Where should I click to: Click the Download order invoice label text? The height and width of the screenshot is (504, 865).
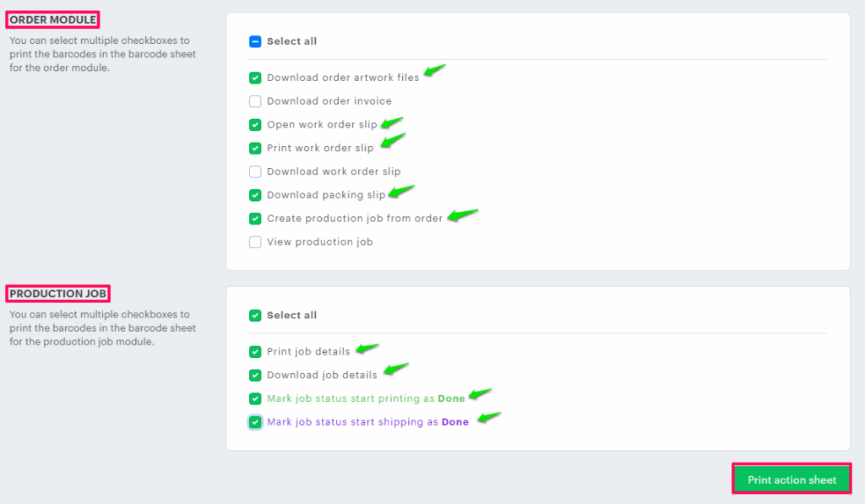point(329,101)
